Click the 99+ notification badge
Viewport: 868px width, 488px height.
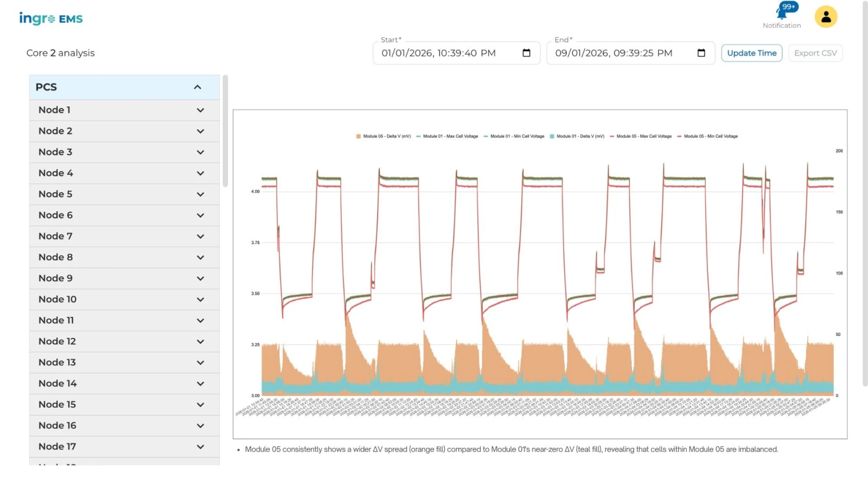(x=789, y=7)
